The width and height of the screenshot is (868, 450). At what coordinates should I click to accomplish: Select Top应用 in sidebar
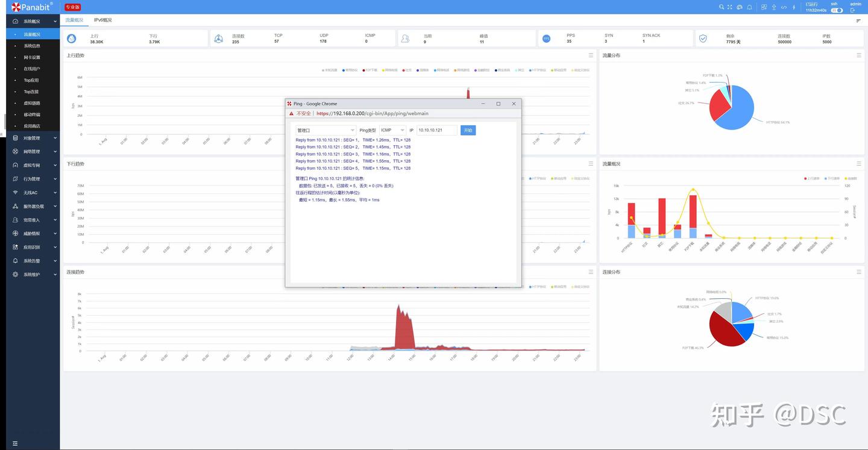tap(31, 80)
